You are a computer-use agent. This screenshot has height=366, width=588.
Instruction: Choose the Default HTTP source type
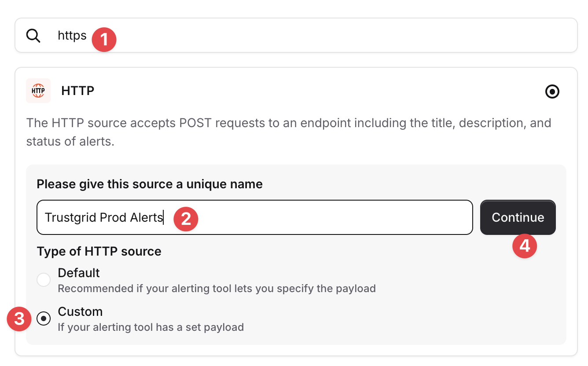(44, 280)
